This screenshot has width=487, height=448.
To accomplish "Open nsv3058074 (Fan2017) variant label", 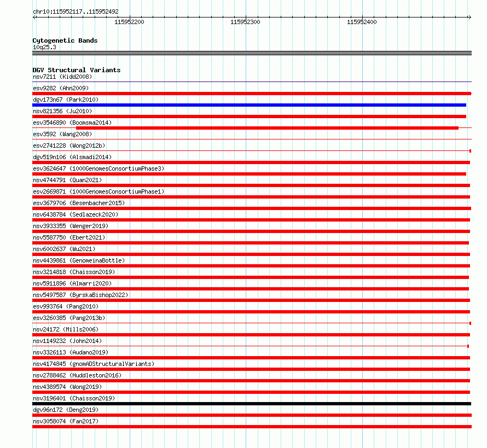I will click(66, 421).
